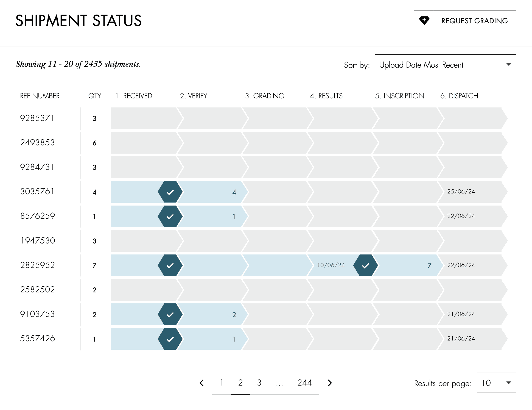This screenshot has width=532, height=410.
Task: Click received checkmark for shipment 3035761
Action: click(x=170, y=192)
